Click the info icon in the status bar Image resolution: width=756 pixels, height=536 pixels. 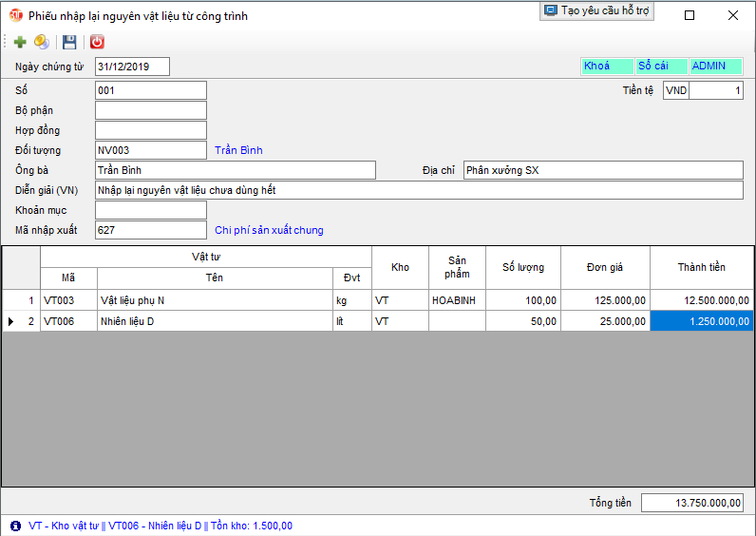click(x=15, y=526)
